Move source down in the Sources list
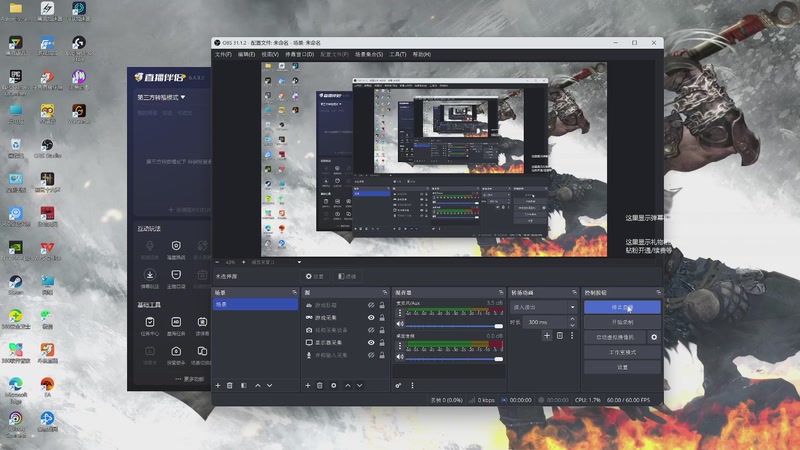The image size is (800, 450). tap(360, 386)
